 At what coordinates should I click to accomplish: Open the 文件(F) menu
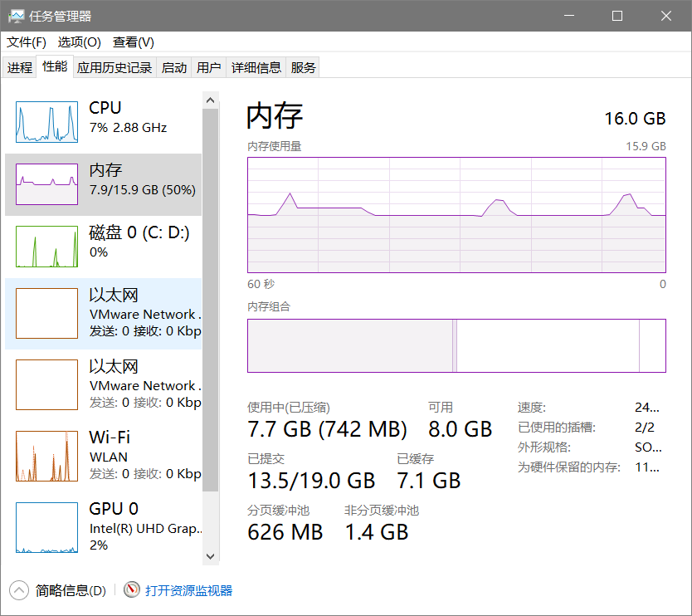pyautogui.click(x=27, y=42)
